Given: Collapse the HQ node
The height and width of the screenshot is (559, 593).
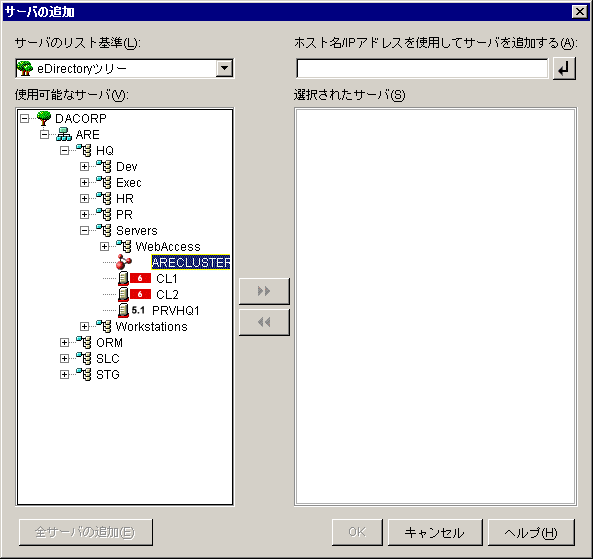Looking at the screenshot, I should (x=65, y=151).
